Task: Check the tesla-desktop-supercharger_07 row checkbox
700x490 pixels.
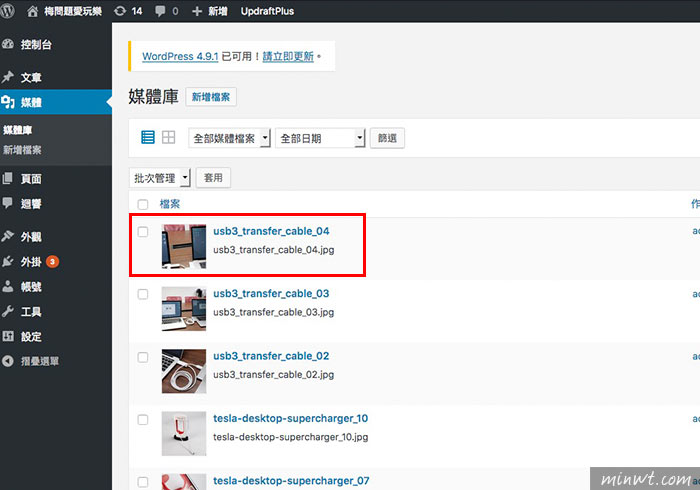Action: [x=143, y=482]
